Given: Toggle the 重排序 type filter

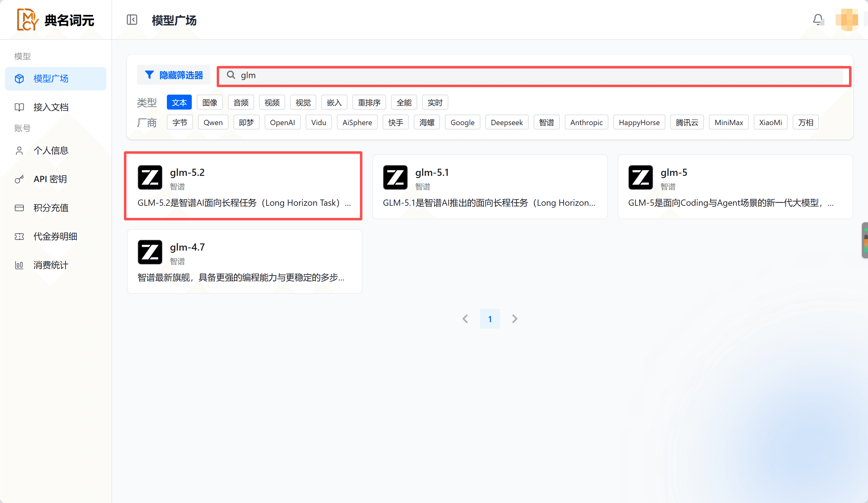Looking at the screenshot, I should (x=369, y=103).
